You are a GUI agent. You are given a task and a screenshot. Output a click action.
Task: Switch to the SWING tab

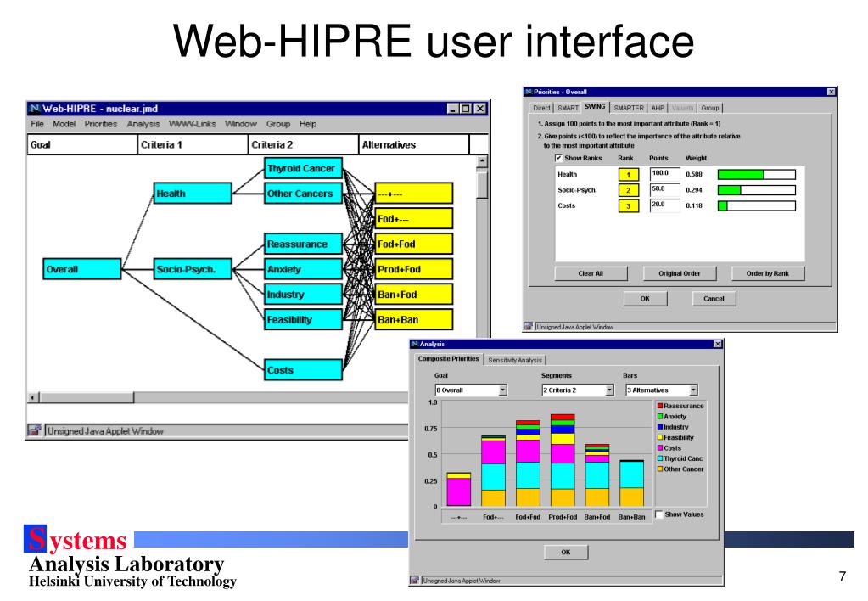pos(595,106)
